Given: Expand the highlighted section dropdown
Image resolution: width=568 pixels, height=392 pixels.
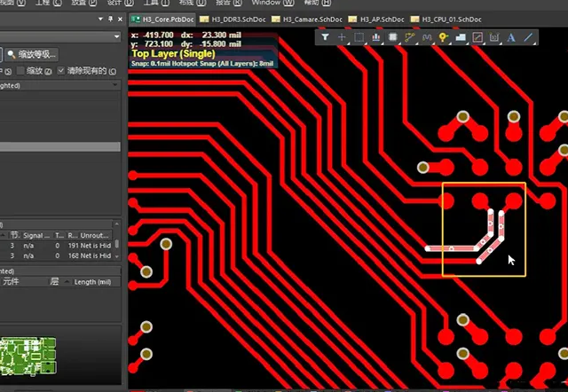Looking at the screenshot, I should [115, 86].
